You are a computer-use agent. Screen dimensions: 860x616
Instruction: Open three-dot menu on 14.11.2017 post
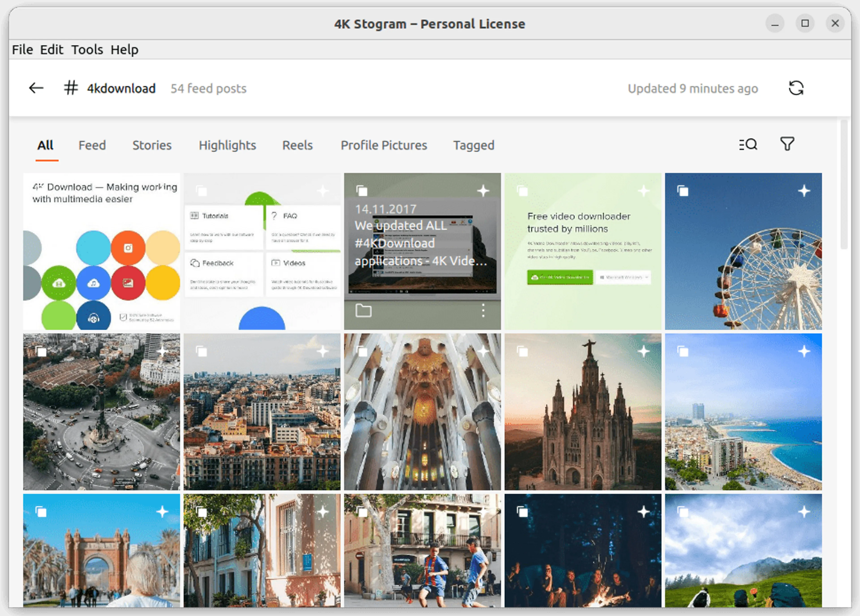(x=483, y=311)
